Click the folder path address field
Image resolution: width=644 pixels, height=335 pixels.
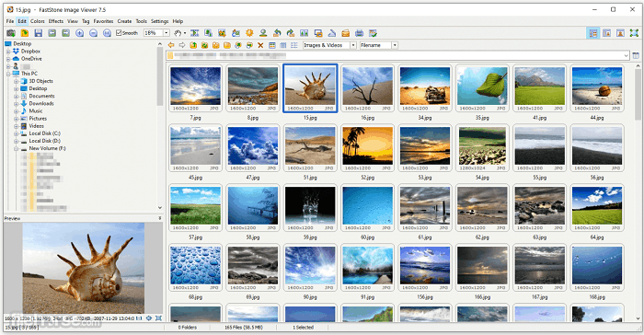pyautogui.click(x=397, y=55)
